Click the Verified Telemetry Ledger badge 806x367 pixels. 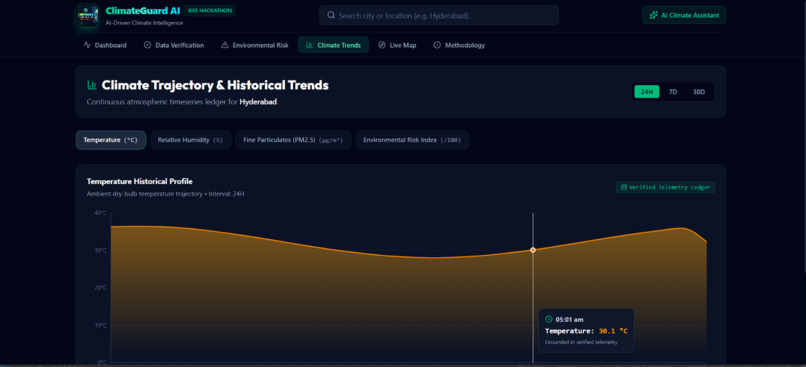(x=665, y=187)
